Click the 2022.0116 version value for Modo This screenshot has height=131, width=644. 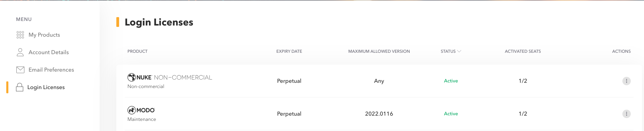click(379, 114)
